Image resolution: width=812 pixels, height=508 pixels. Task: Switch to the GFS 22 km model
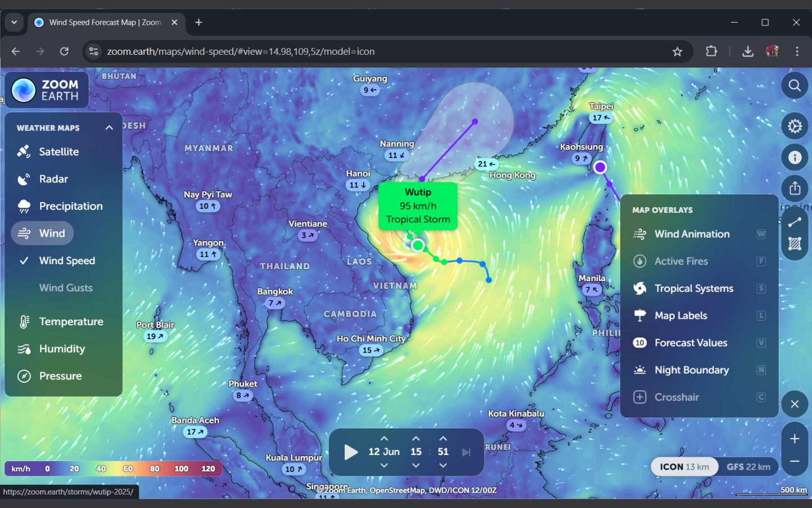(x=748, y=467)
